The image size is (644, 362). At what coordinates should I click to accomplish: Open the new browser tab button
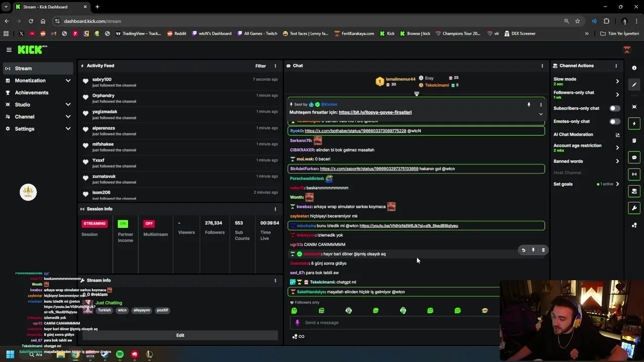[x=97, y=7]
